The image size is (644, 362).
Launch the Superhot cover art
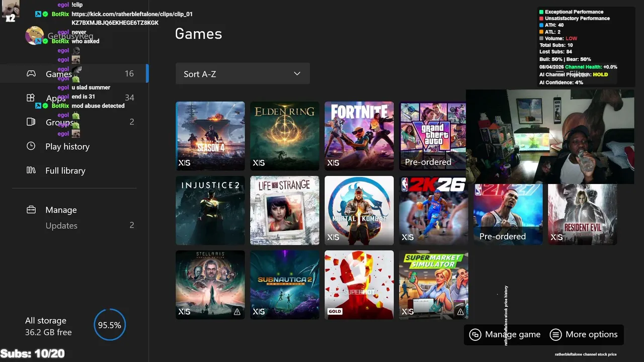pos(359,285)
